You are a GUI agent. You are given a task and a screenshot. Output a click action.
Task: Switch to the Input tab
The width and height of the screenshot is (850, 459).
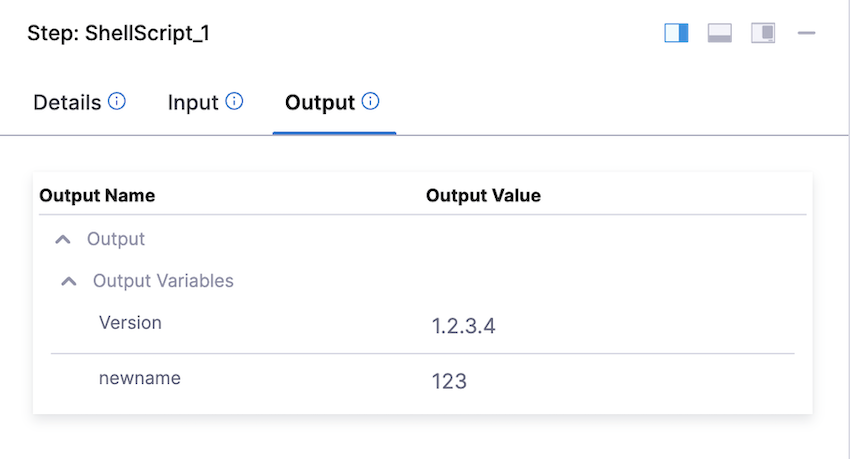coord(193,102)
